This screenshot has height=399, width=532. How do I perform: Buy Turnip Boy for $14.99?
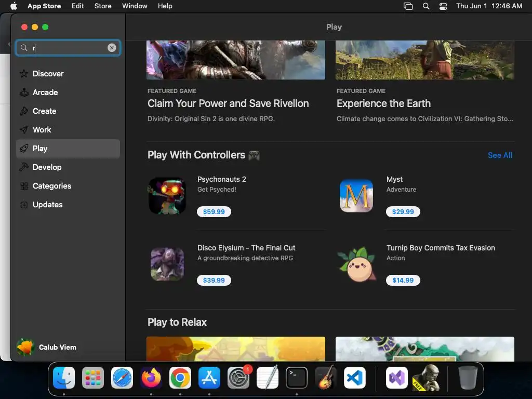pos(403,280)
